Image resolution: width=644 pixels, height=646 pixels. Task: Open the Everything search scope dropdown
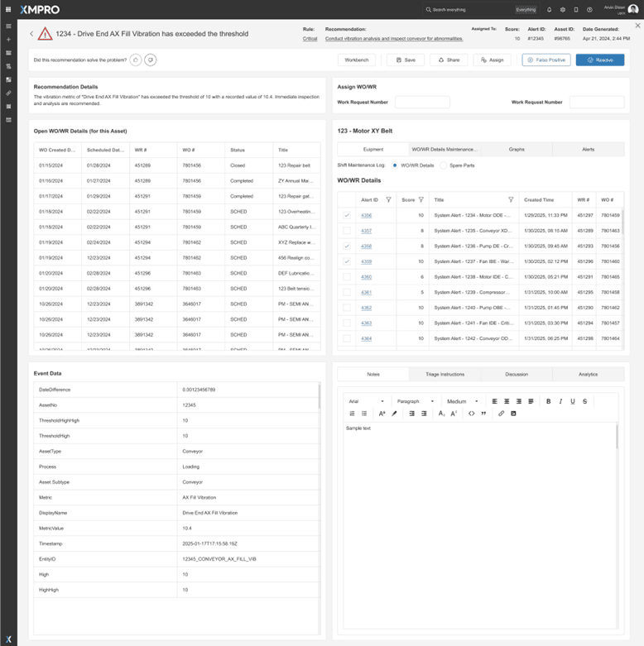[x=526, y=9]
